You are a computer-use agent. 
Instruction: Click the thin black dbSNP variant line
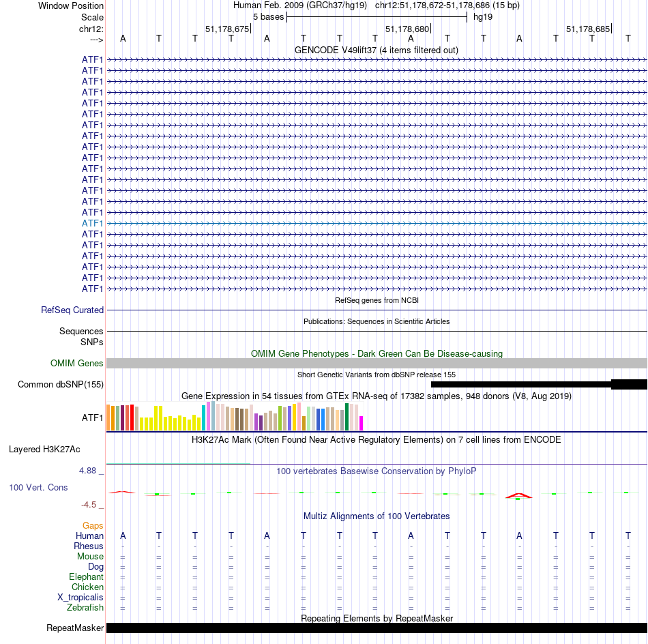(520, 384)
